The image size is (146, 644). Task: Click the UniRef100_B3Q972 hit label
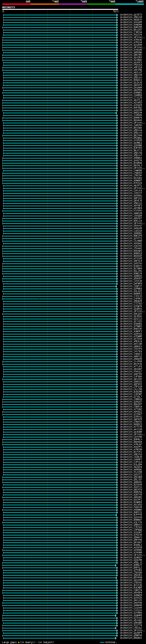pyautogui.click(x=131, y=266)
